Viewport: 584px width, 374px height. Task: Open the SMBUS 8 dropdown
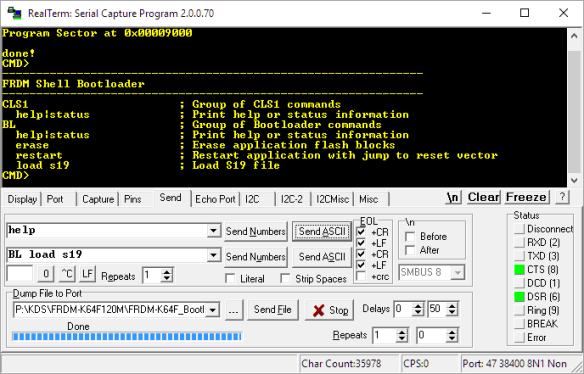(x=457, y=272)
